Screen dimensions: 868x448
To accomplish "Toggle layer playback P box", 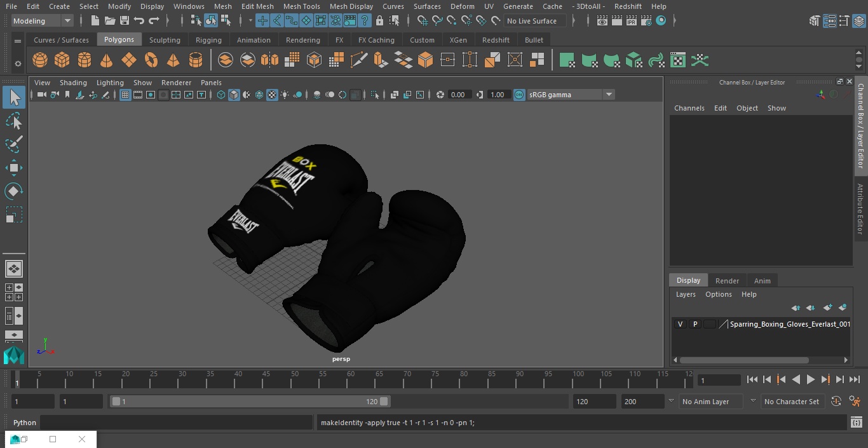I will [x=695, y=324].
